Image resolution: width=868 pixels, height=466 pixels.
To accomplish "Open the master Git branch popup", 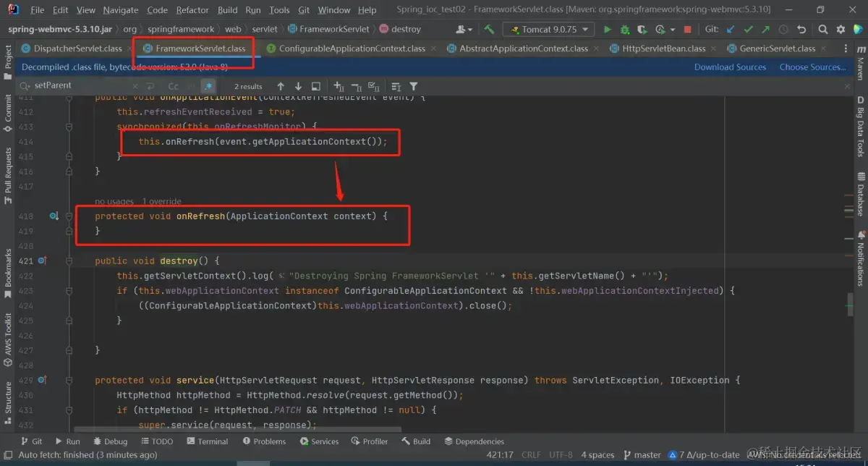I will [642, 454].
